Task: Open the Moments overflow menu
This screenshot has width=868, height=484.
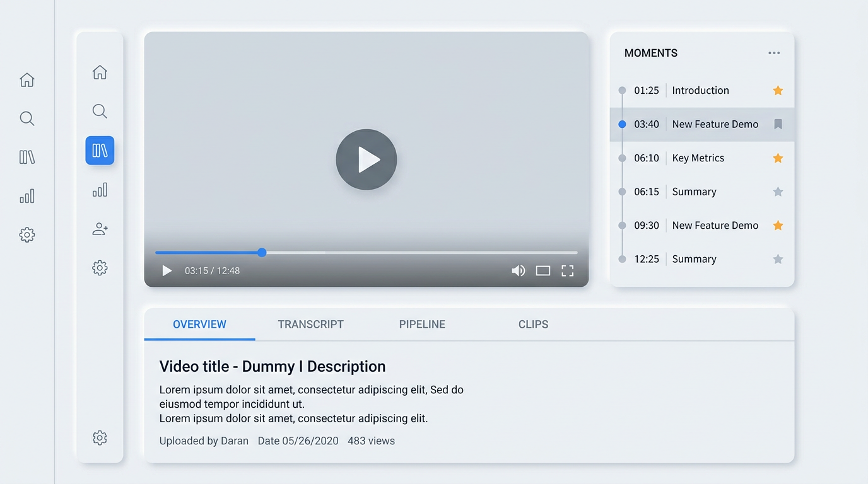Action: (774, 53)
